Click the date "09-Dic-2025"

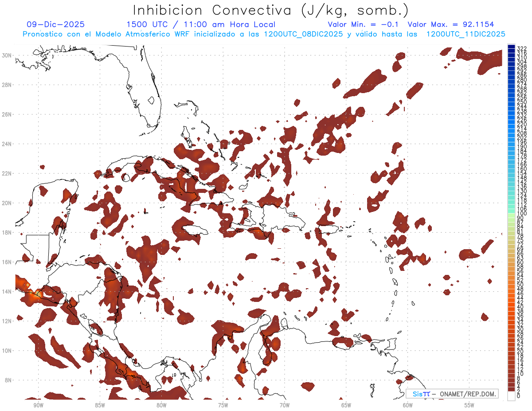(56, 25)
